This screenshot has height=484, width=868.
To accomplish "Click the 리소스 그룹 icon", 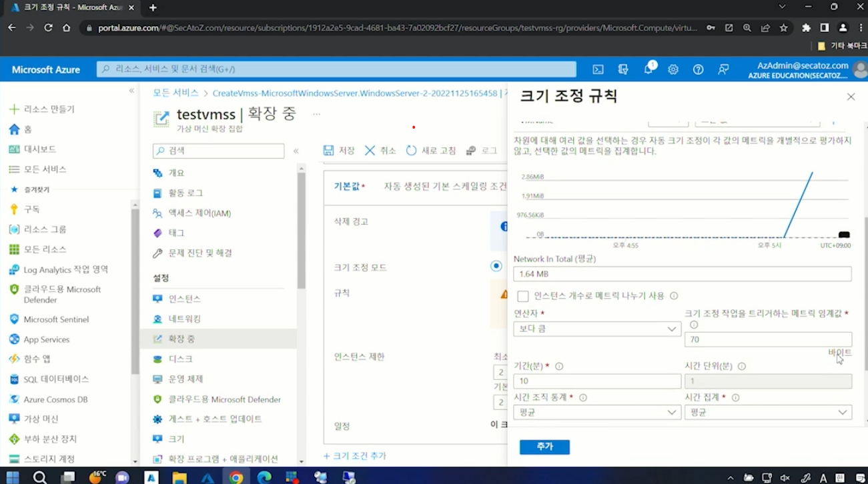I will click(14, 229).
